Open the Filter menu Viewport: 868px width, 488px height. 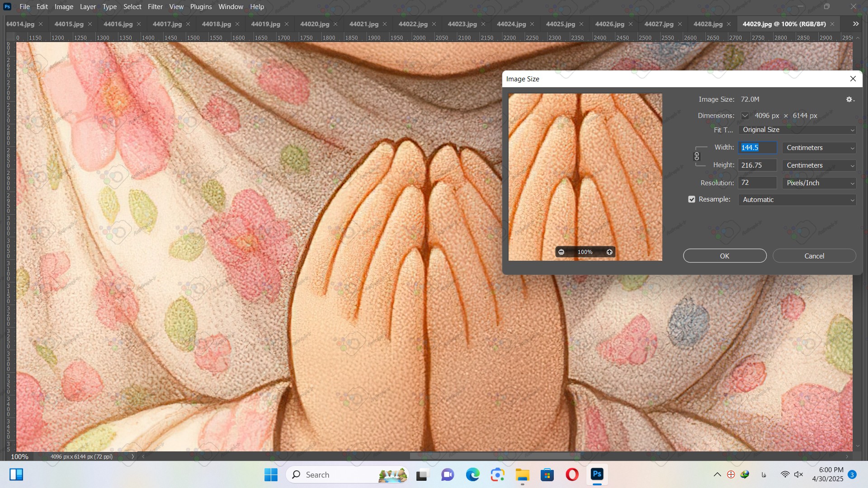[155, 7]
